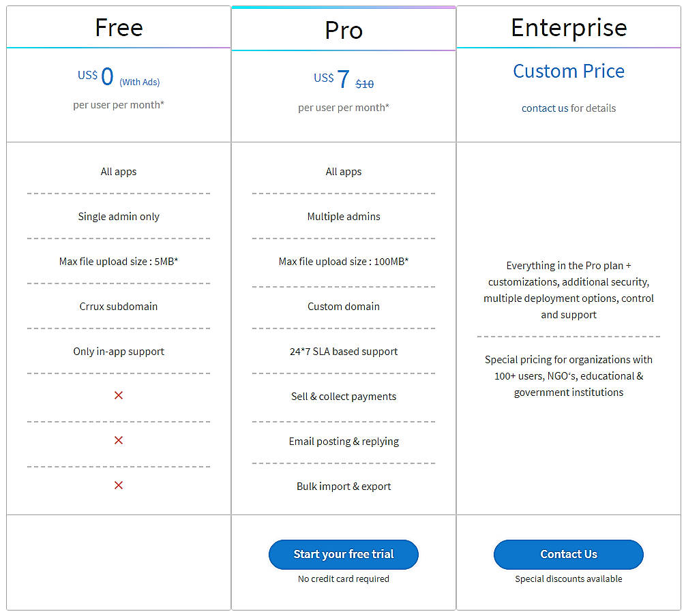The width and height of the screenshot is (686, 616).
Task: Click Start your free trial button
Action: pos(344,554)
